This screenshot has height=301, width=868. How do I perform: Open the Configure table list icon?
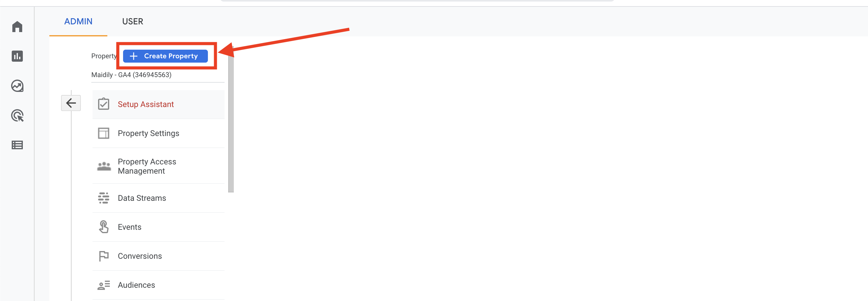point(17,145)
